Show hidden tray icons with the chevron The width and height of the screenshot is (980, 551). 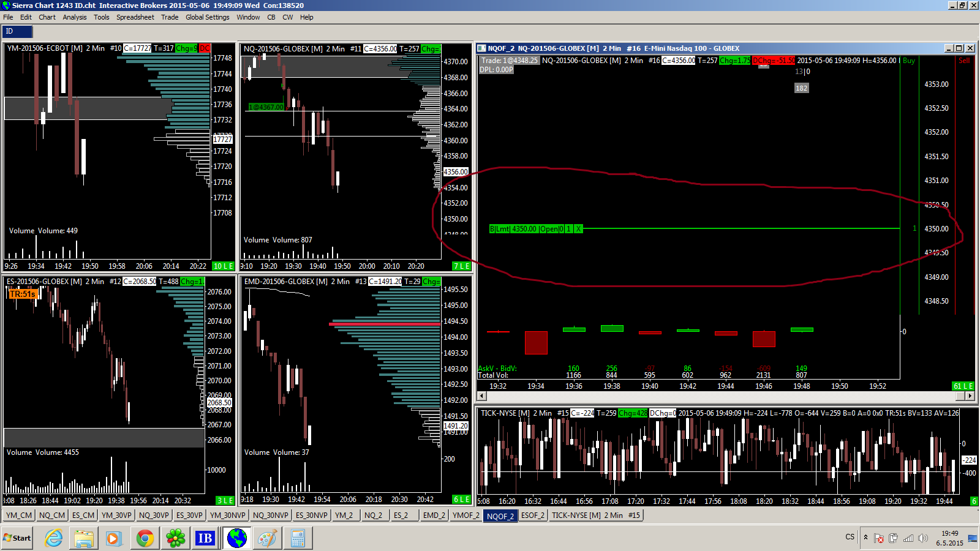point(865,538)
